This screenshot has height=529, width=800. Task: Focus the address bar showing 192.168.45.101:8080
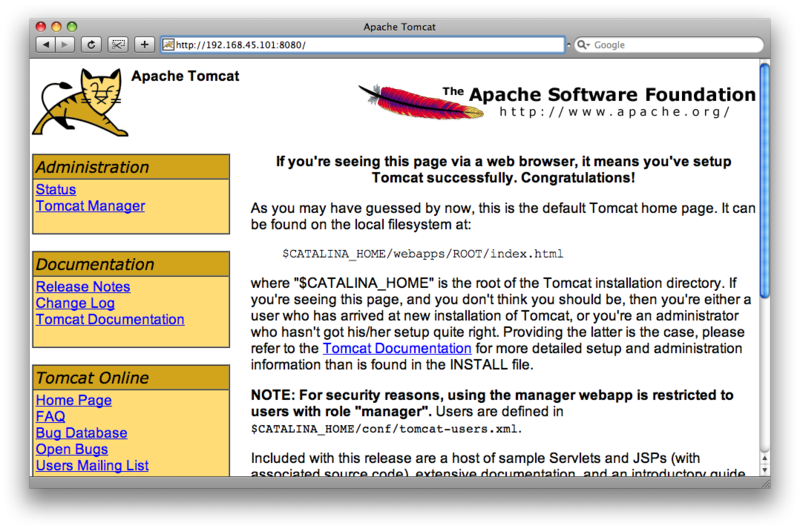tap(363, 45)
